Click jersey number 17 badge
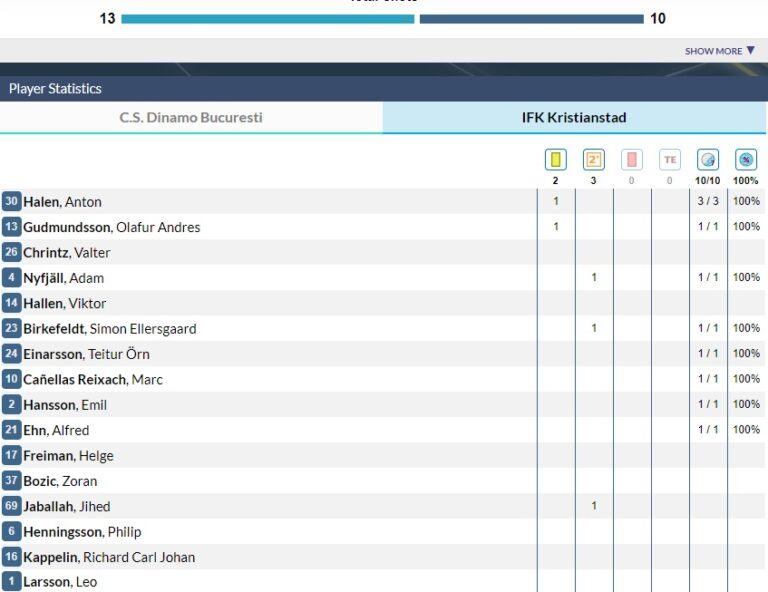 pos(11,455)
